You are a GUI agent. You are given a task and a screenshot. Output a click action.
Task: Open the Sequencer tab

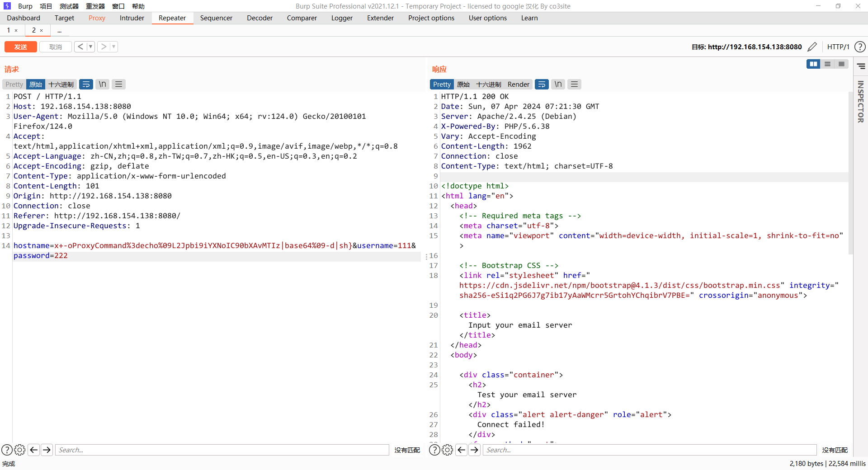(x=216, y=18)
